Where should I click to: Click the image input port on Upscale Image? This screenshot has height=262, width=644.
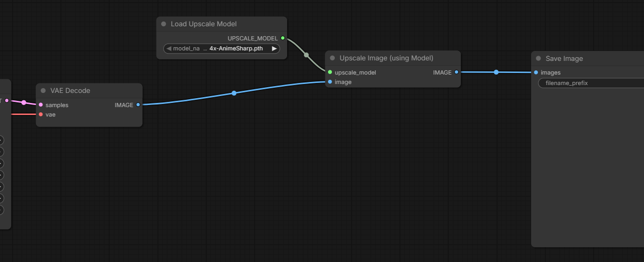[x=330, y=82]
